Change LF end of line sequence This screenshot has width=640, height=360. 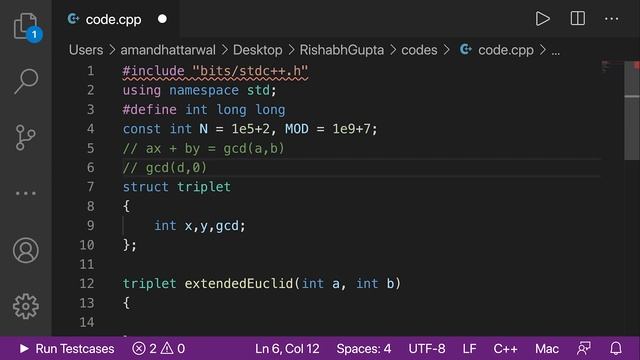click(x=469, y=349)
